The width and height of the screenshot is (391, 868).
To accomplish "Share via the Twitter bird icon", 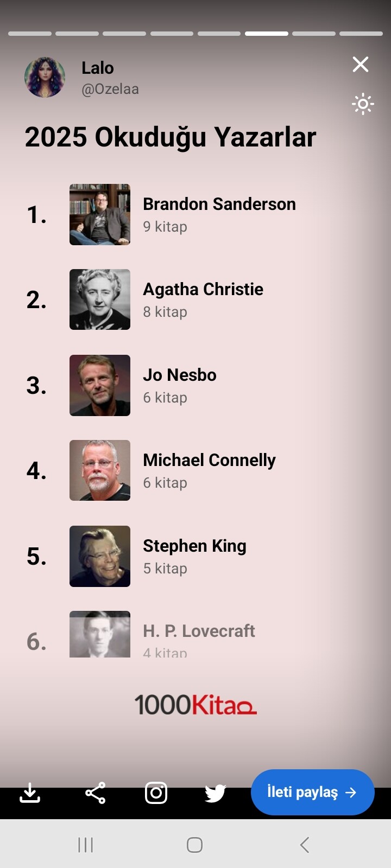I will point(215,793).
